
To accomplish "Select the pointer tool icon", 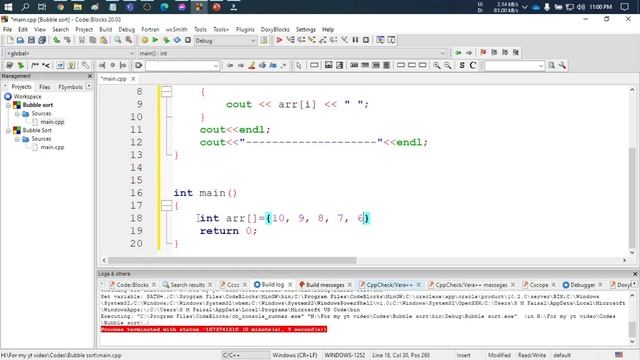I will 299,65.
